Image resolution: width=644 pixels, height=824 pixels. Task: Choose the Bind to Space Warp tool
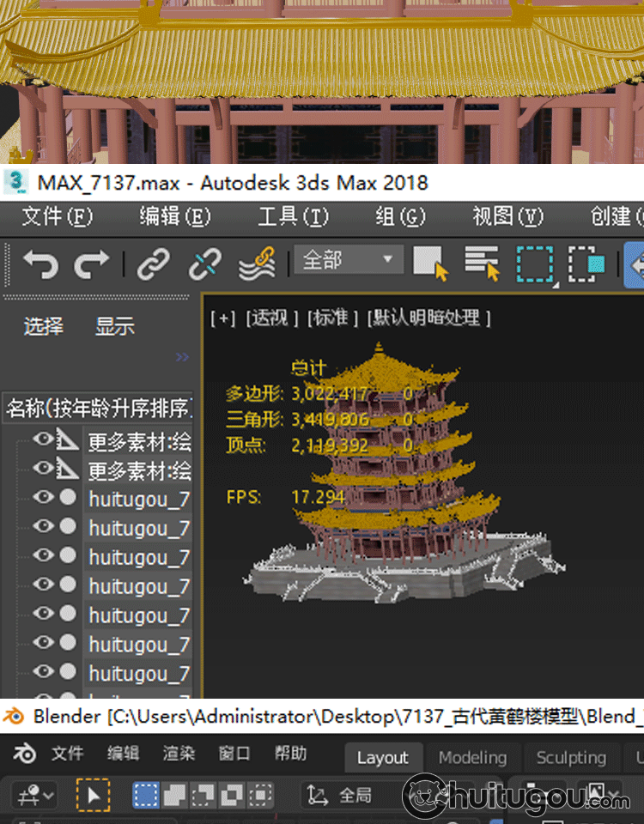point(257,264)
